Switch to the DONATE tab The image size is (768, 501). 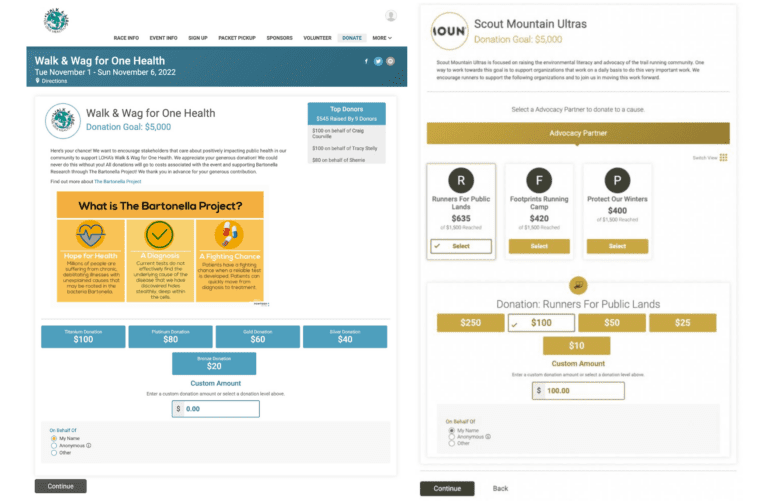352,38
